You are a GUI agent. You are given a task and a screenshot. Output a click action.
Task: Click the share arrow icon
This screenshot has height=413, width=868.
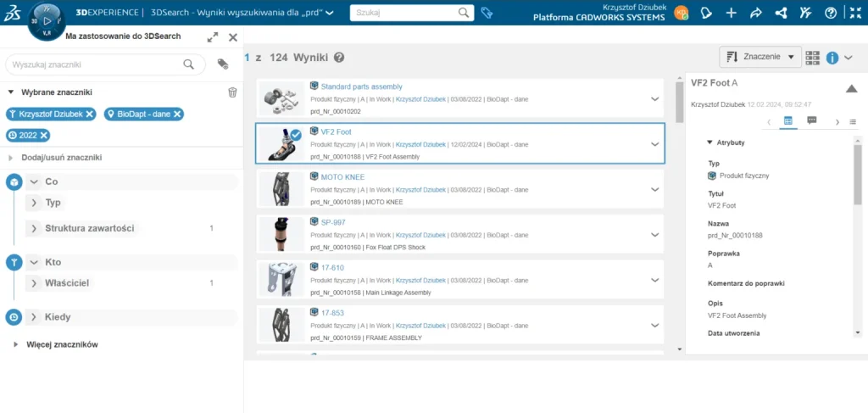coord(755,13)
